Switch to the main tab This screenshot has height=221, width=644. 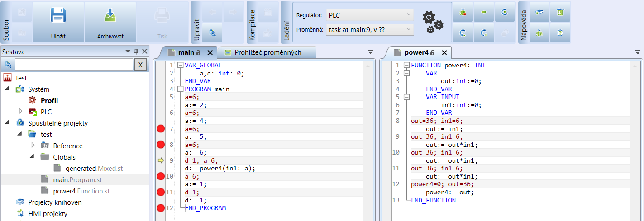click(186, 52)
